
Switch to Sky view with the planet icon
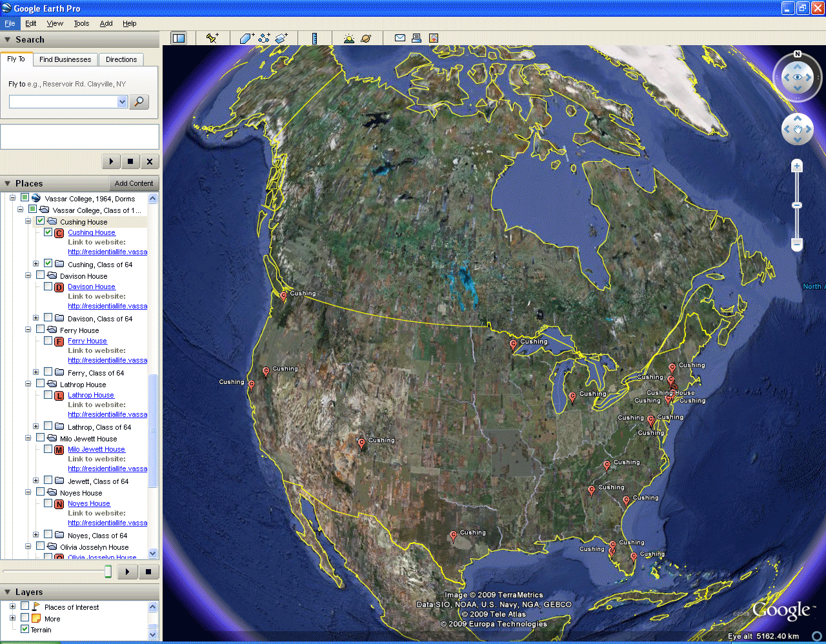click(366, 39)
